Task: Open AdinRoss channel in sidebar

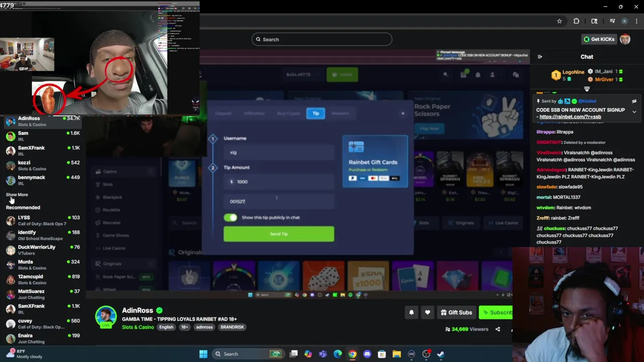Action: (x=43, y=121)
